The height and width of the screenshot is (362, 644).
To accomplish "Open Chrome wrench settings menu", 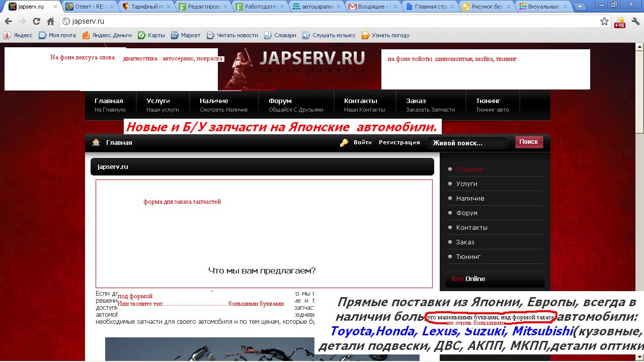I will pyautogui.click(x=635, y=22).
